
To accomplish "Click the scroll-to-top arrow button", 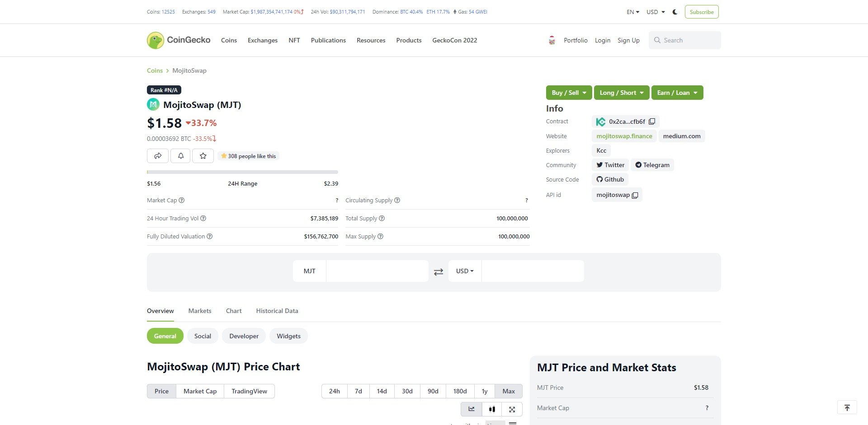I will click(847, 407).
